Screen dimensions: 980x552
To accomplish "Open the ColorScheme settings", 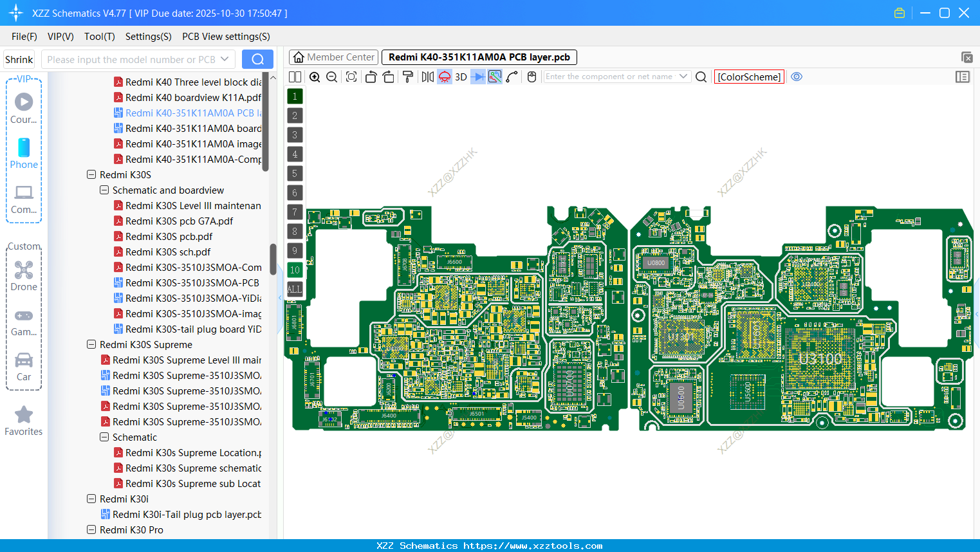I will coord(749,77).
